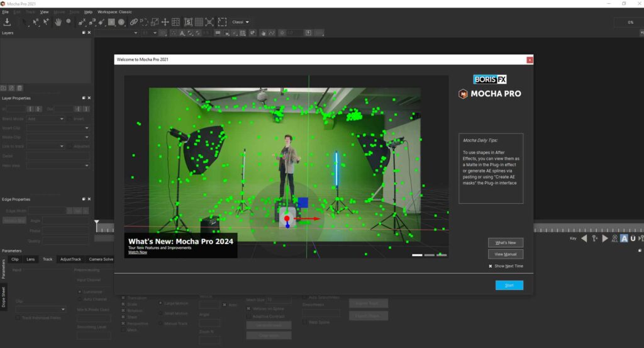Image resolution: width=644 pixels, height=348 pixels.
Task: Select the Move crosshair tool
Action: [x=165, y=22]
